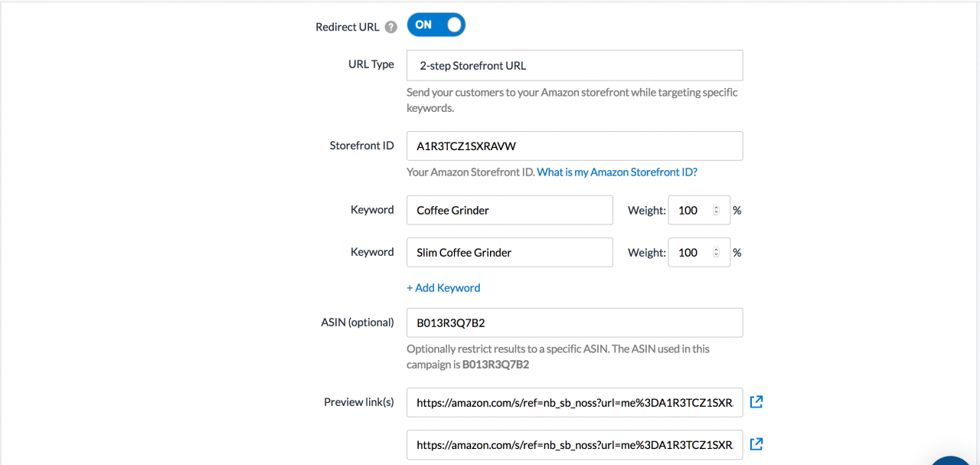Click the second preview link URL field

point(574,444)
